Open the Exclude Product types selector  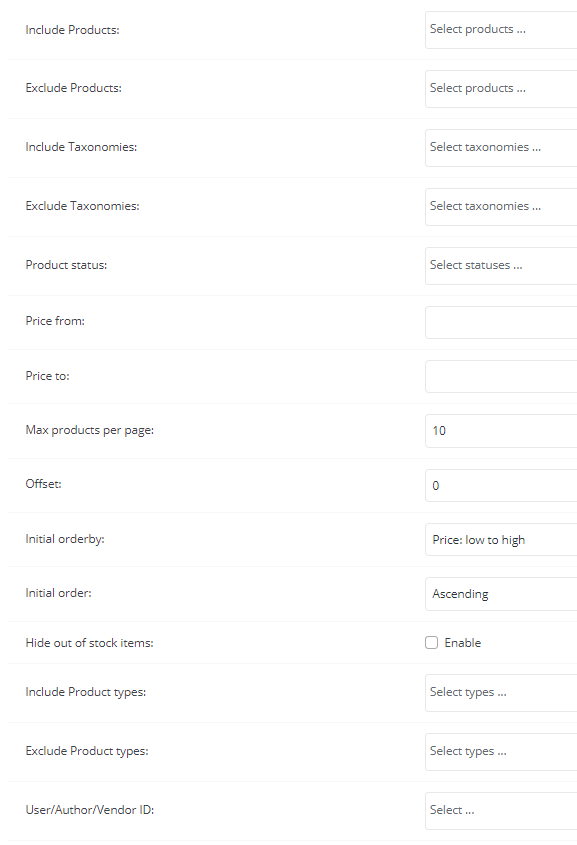point(501,752)
